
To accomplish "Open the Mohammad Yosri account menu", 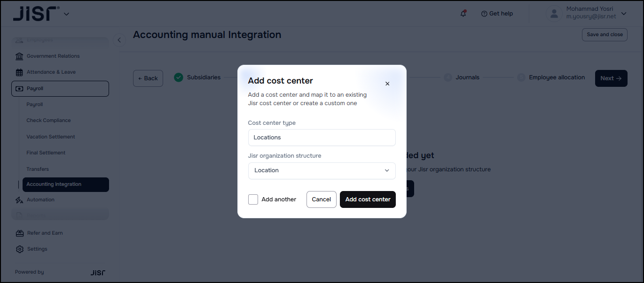I will tap(623, 14).
